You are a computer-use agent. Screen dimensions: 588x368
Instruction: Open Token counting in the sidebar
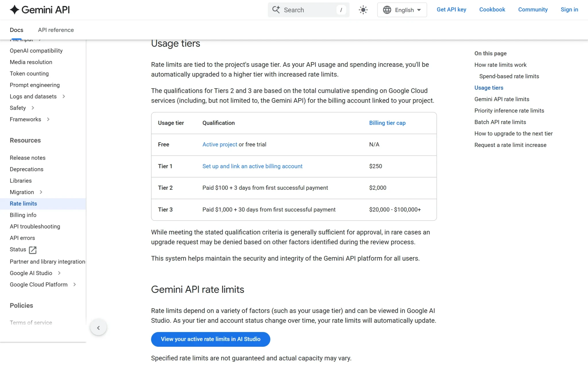tap(29, 74)
